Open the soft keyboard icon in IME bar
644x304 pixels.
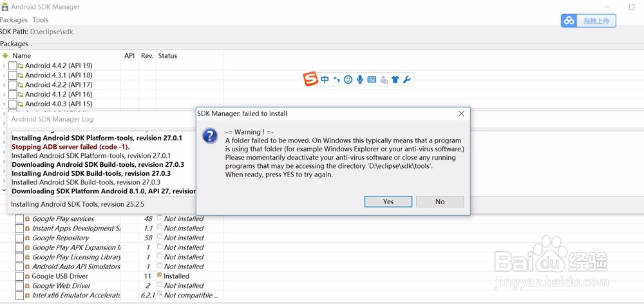[372, 79]
